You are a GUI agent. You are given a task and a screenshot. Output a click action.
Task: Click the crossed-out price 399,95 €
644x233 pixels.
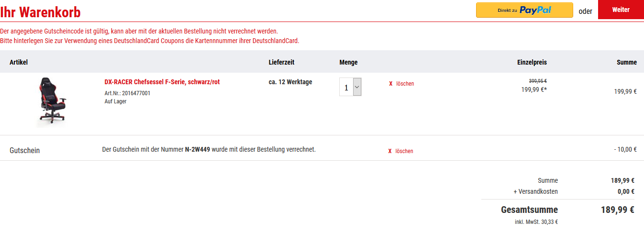pyautogui.click(x=537, y=81)
